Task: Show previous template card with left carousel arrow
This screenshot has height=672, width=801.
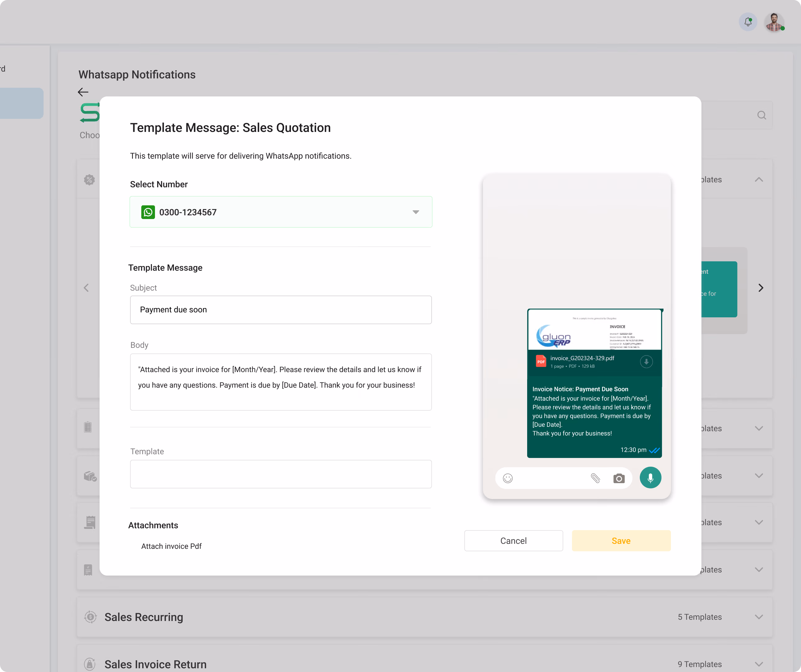Action: [x=86, y=287]
